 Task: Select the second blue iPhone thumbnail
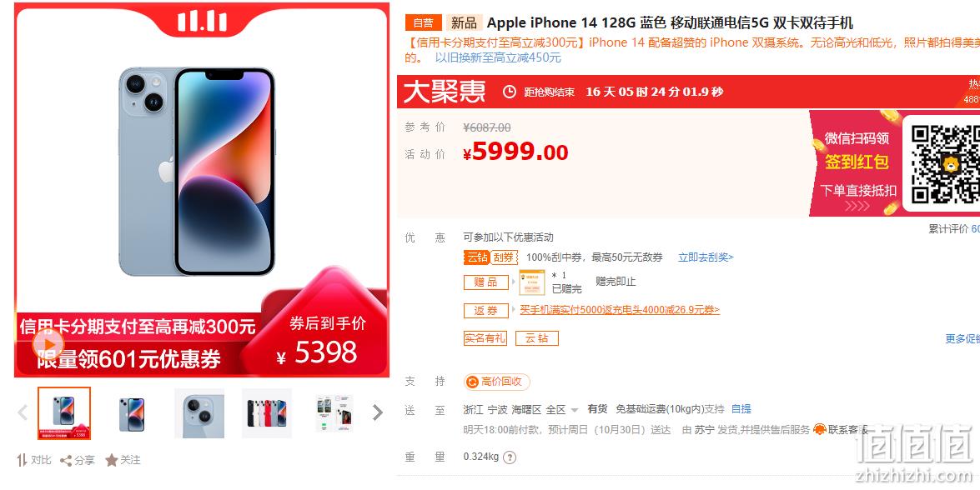point(131,413)
